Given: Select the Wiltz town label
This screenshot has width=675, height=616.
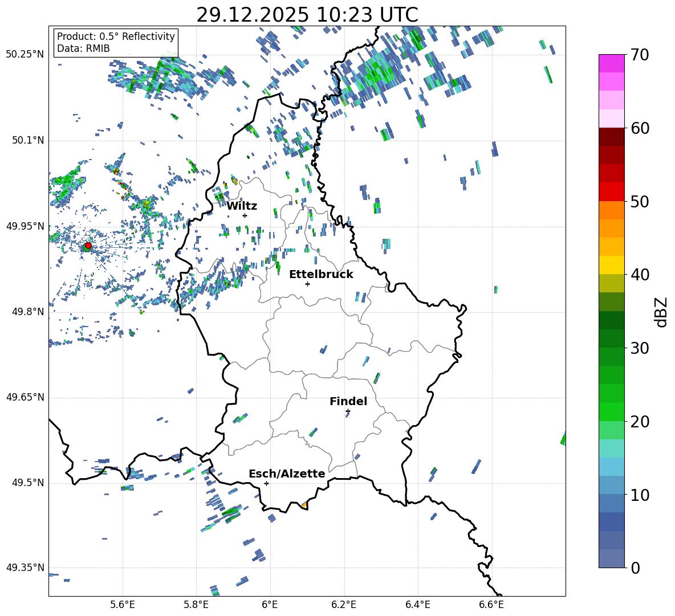Looking at the screenshot, I should pyautogui.click(x=242, y=206).
